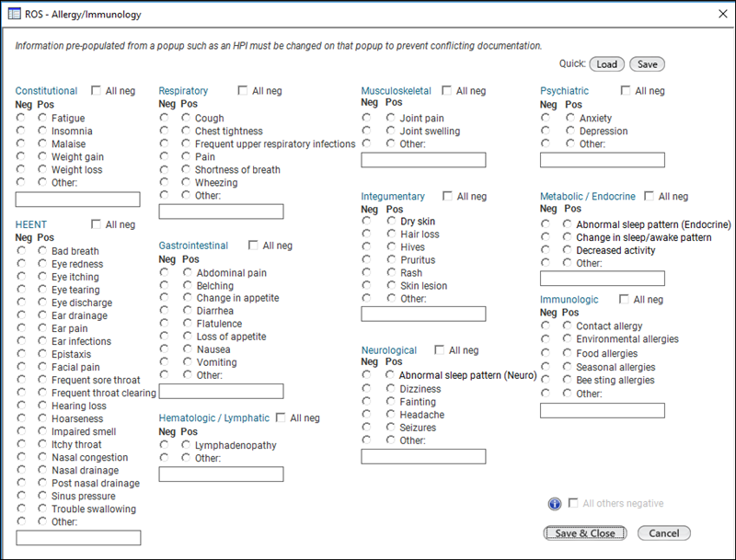The height and width of the screenshot is (560, 736).
Task: Select Pos radio for Fatigue
Action: [x=42, y=118]
